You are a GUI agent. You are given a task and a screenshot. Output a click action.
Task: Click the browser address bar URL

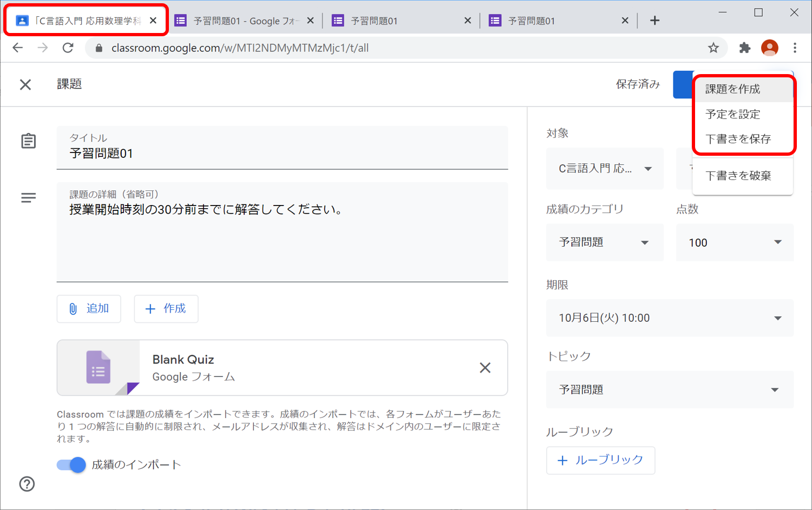point(240,48)
